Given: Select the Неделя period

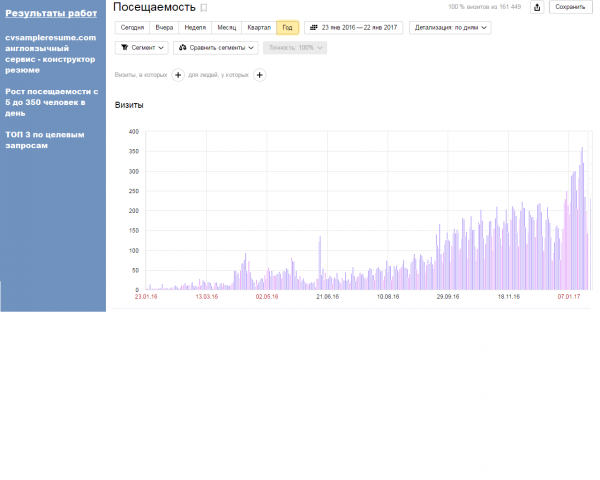Looking at the screenshot, I should pos(195,28).
